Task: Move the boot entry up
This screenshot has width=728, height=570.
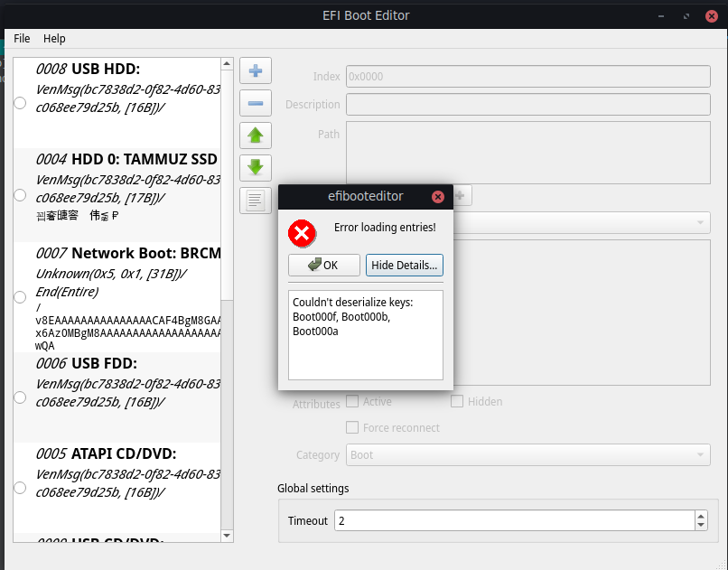Action: coord(255,135)
